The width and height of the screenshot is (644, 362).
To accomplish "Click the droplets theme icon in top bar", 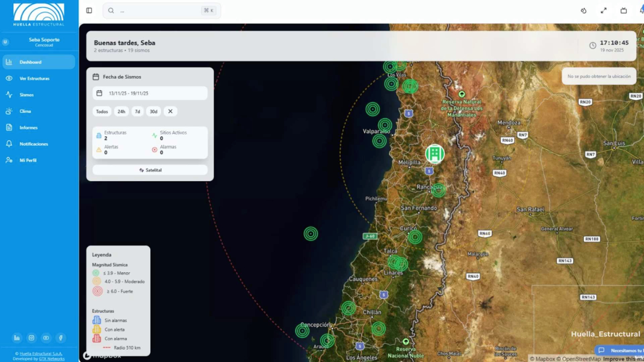I will (x=584, y=10).
